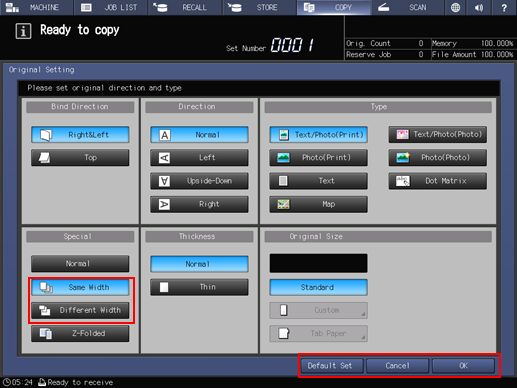Go to the STORE tab

click(259, 7)
